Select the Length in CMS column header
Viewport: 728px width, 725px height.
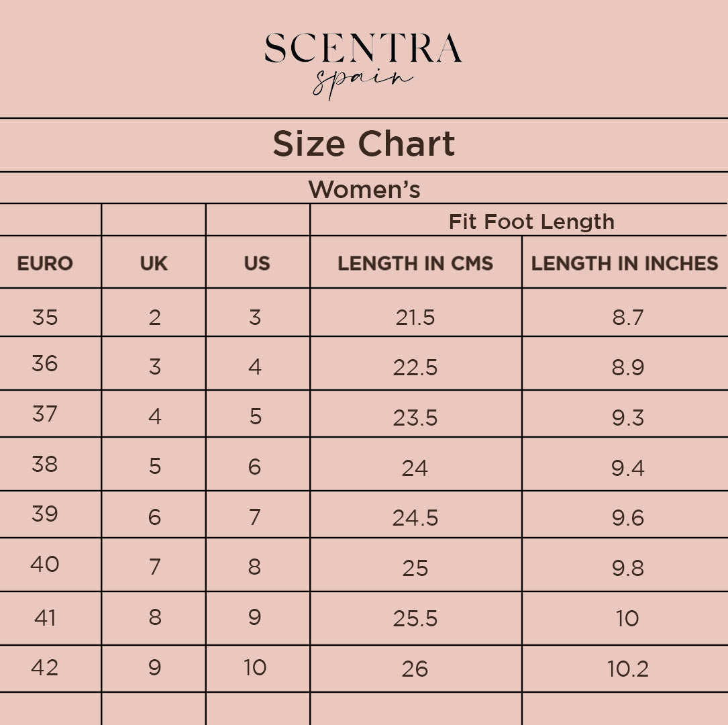[415, 263]
